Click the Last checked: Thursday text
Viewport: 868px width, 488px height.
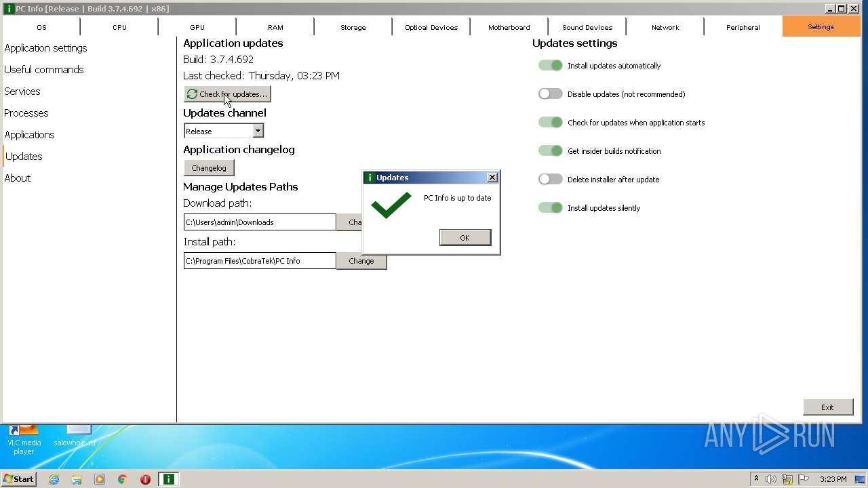[261, 76]
